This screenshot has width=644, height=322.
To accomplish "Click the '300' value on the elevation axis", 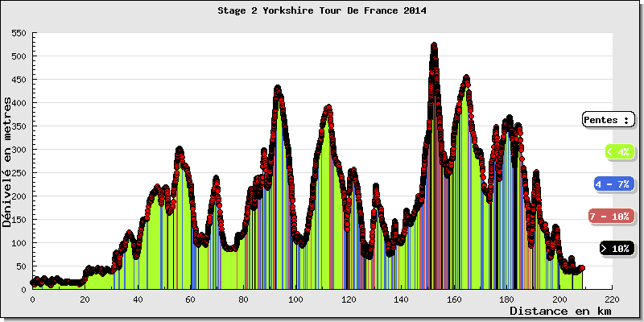I will click(x=19, y=150).
